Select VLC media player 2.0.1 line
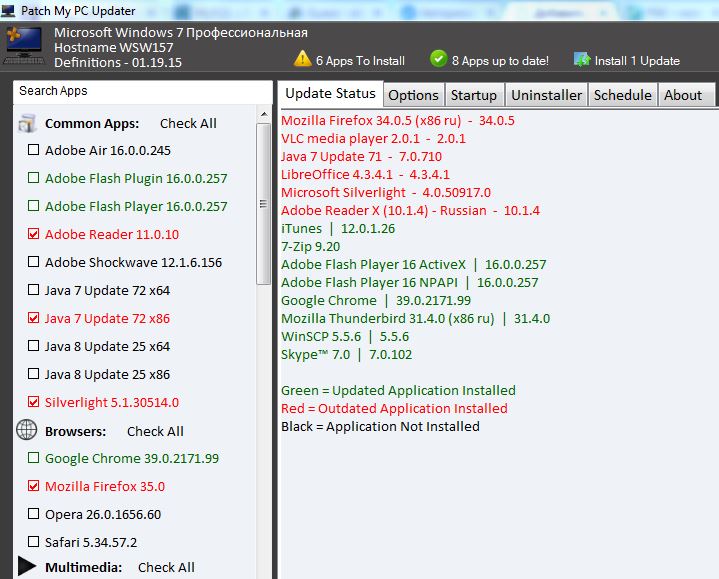 [373, 138]
